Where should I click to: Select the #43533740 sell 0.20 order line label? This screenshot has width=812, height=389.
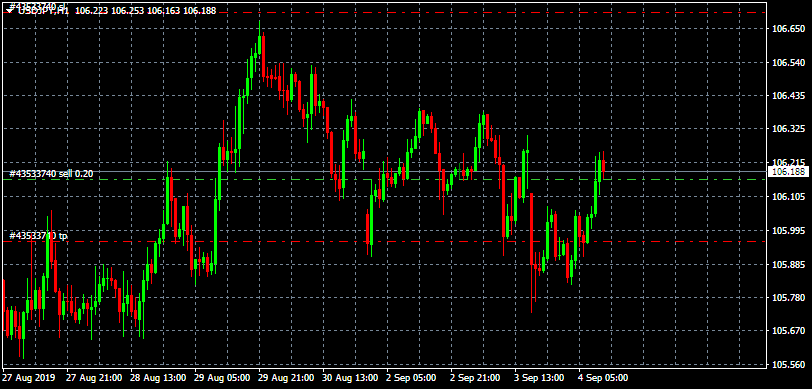pyautogui.click(x=51, y=174)
